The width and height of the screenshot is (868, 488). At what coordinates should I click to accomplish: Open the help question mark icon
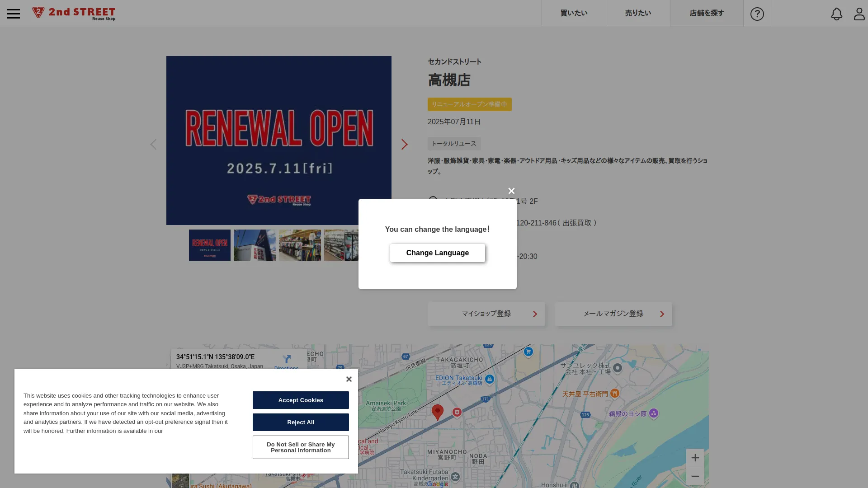(x=757, y=14)
